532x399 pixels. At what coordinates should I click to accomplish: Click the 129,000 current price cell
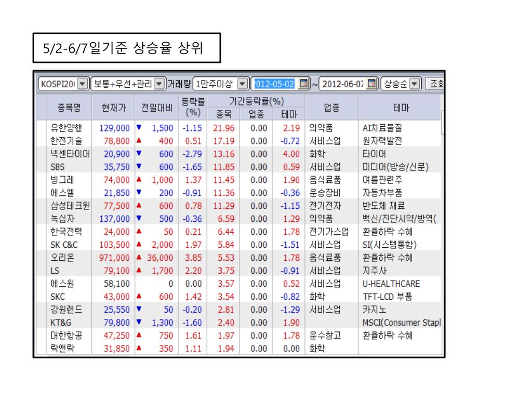click(114, 128)
